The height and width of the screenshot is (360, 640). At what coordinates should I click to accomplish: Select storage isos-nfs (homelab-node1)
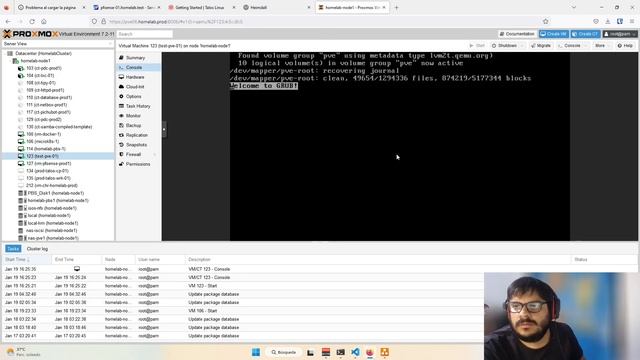coord(52,208)
